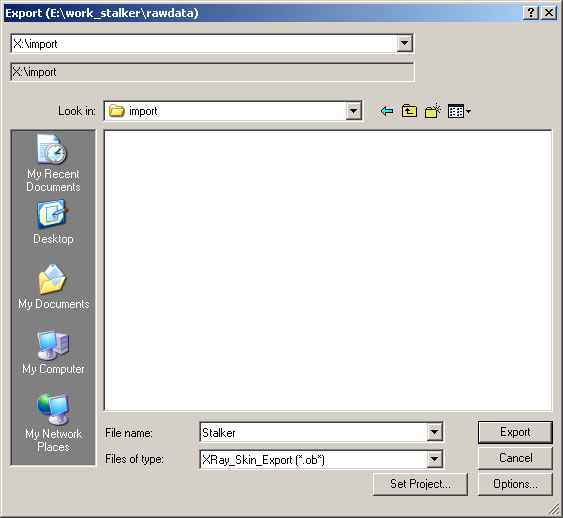Open the Options dialog

(515, 484)
